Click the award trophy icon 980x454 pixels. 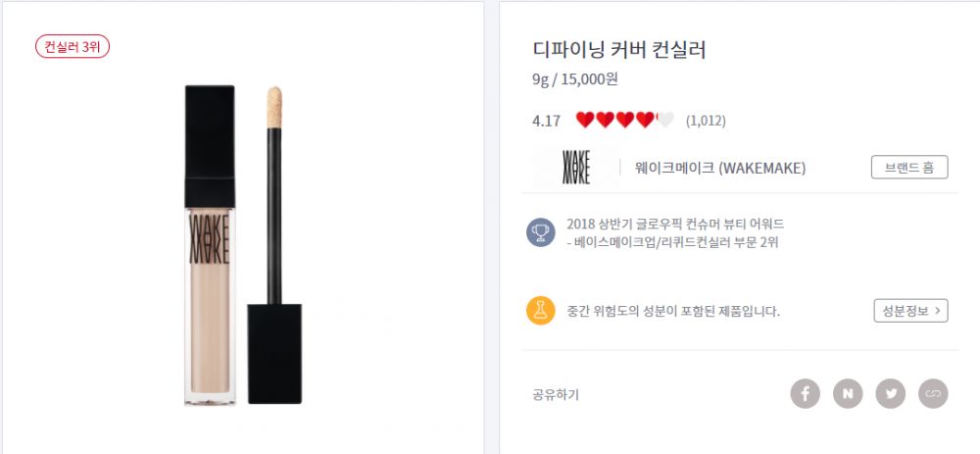coord(540,232)
